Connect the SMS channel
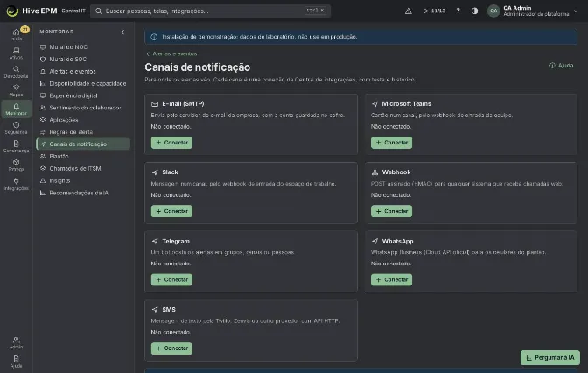The width and height of the screenshot is (588, 373). [171, 348]
